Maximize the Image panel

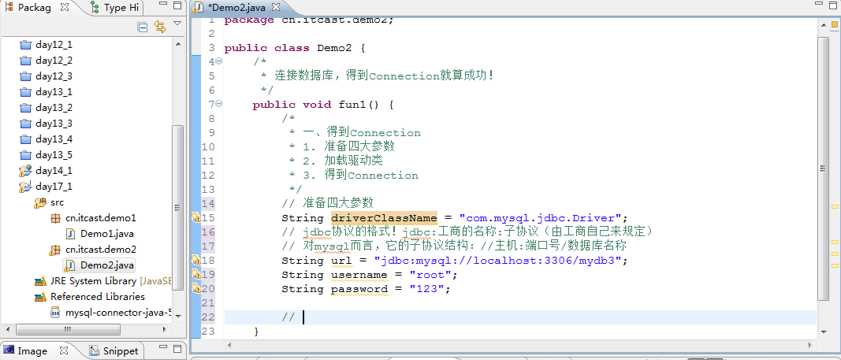tap(177, 349)
